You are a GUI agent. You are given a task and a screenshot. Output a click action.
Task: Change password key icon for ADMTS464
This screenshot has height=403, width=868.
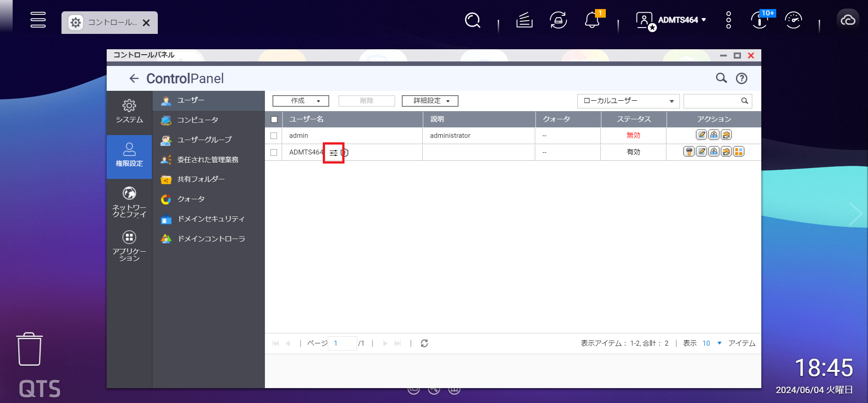689,152
